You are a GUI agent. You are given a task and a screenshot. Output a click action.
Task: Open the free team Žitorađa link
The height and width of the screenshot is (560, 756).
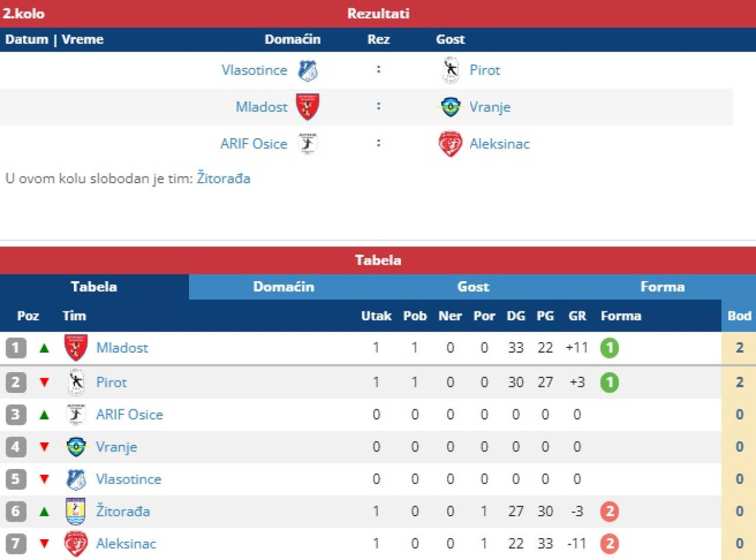(x=223, y=178)
